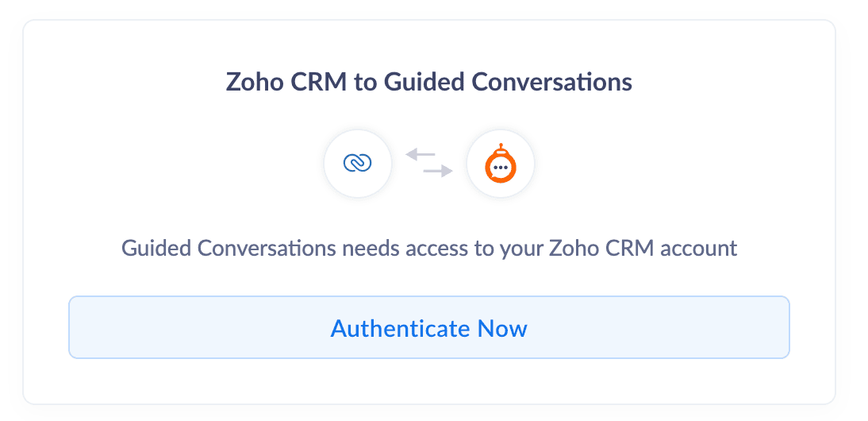This screenshot has width=868, height=421.
Task: Click the orange Guided Conversations robot icon
Action: point(500,166)
